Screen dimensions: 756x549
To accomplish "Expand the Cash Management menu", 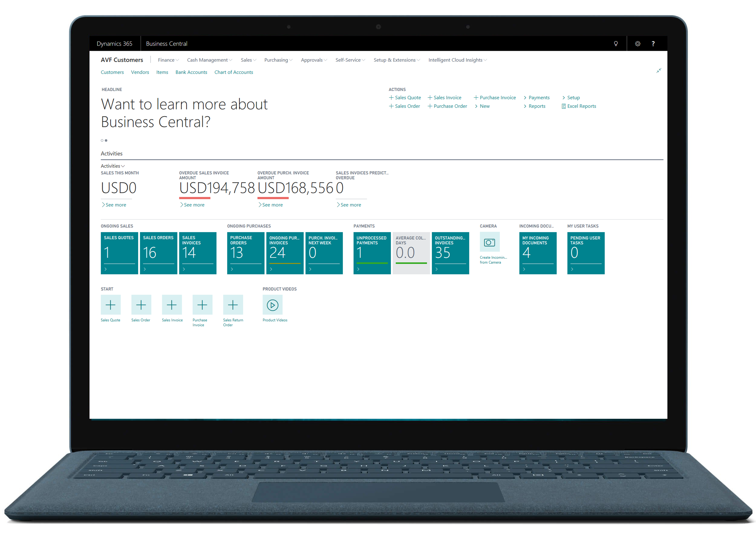I will (x=209, y=60).
